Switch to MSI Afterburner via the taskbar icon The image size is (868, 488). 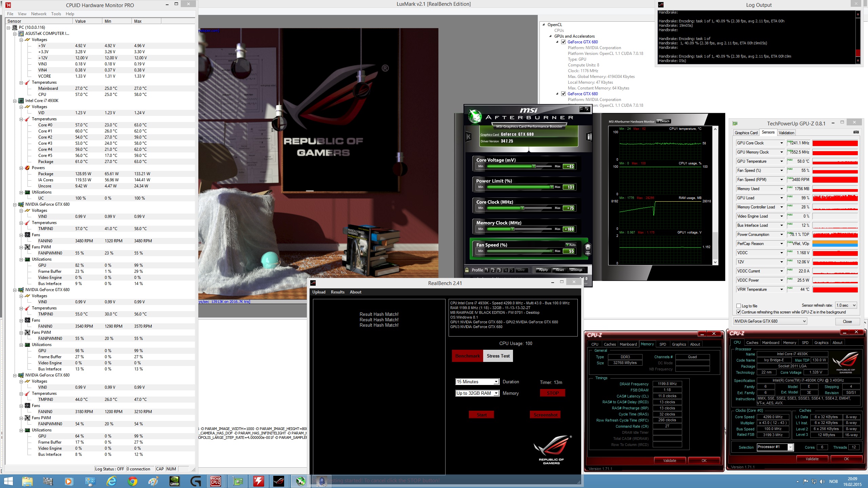pos(300,481)
